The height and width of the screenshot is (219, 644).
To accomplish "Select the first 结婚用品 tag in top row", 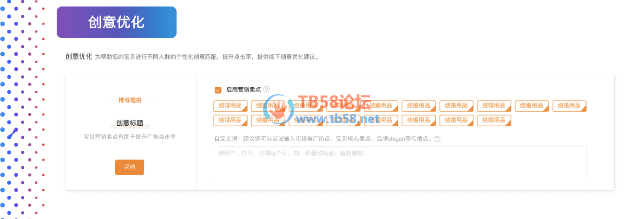I will [230, 106].
